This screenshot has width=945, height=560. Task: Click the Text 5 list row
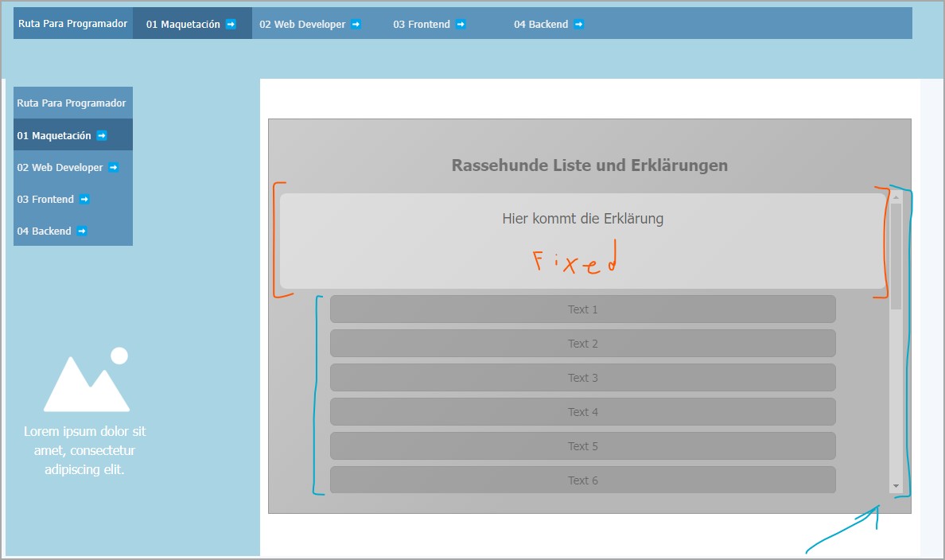click(x=582, y=446)
